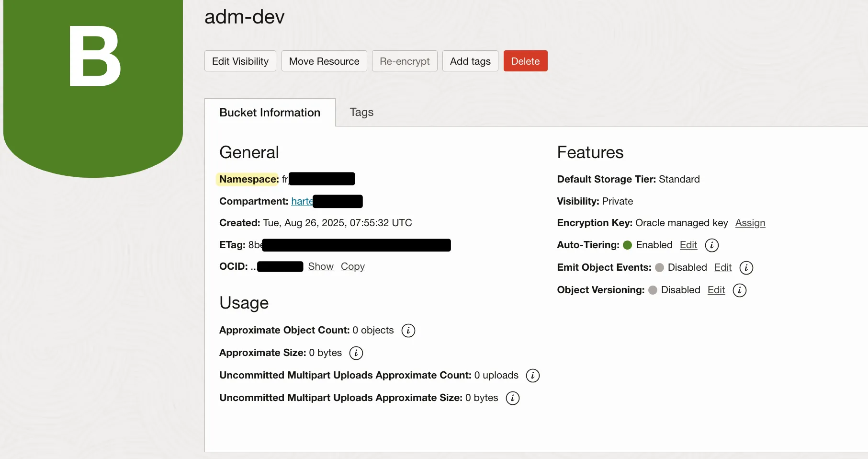Click info icon beside Emit Object Events
868x459 pixels.
(746, 268)
